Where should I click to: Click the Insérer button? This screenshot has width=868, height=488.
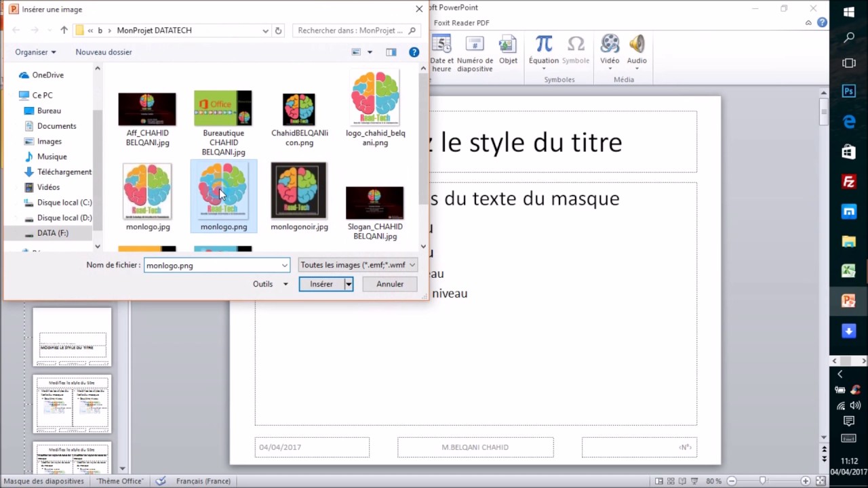pyautogui.click(x=321, y=284)
